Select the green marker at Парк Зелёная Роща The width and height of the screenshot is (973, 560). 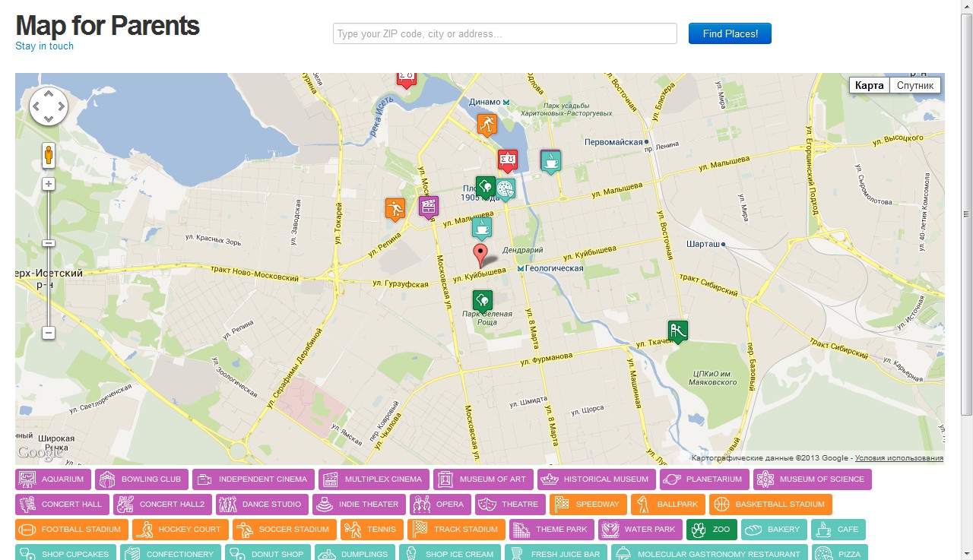(483, 302)
